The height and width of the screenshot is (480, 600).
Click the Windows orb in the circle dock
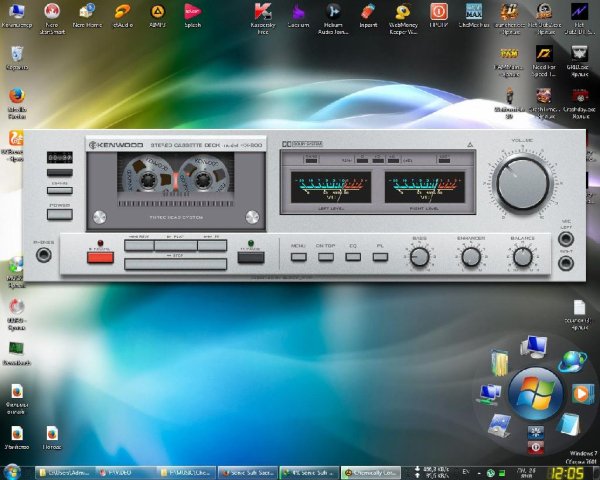(535, 394)
